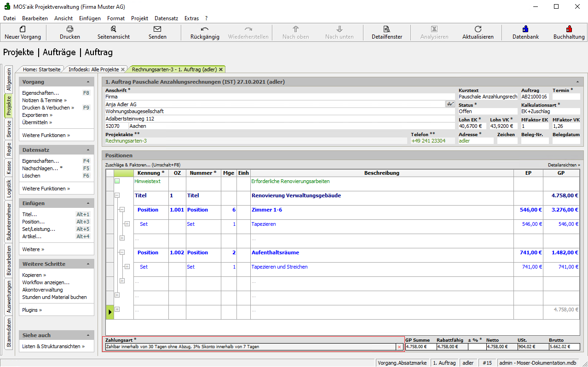Click the Kurztext input field
The width and height of the screenshot is (588, 367).
488,97
